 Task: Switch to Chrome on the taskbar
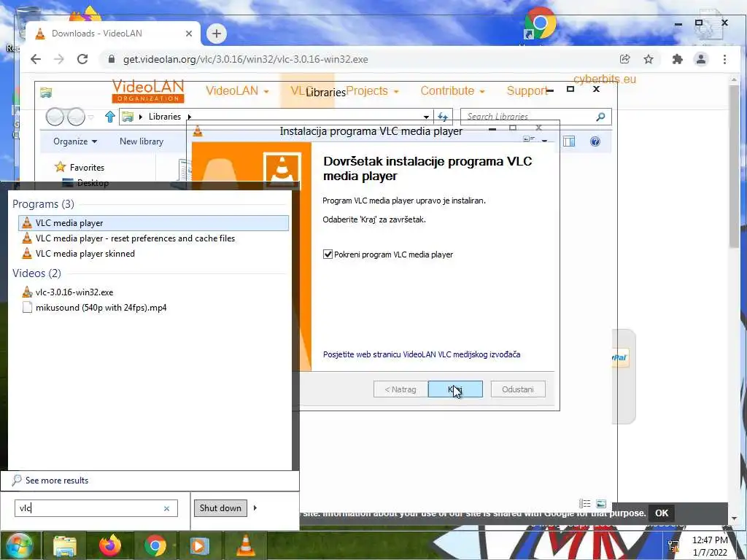pyautogui.click(x=155, y=545)
